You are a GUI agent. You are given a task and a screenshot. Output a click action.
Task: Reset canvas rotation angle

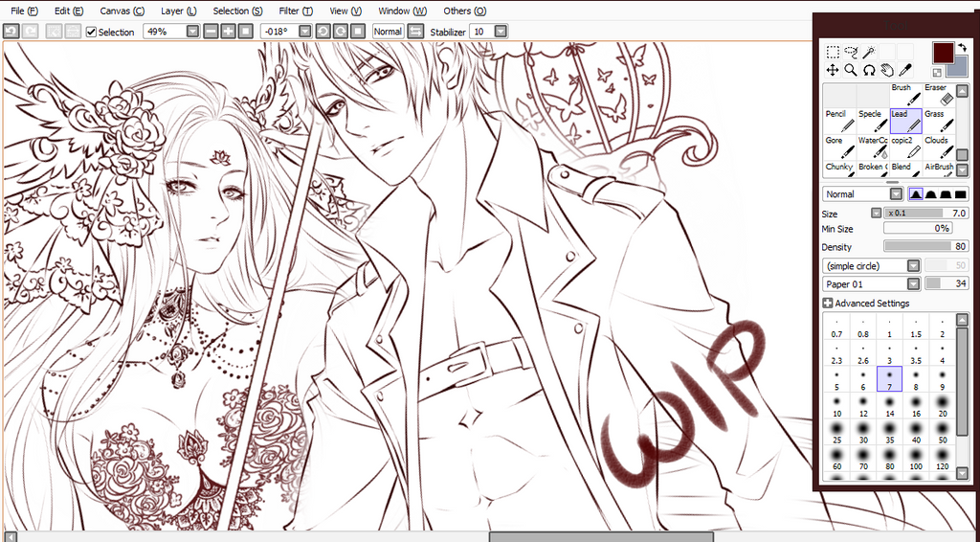[358, 32]
